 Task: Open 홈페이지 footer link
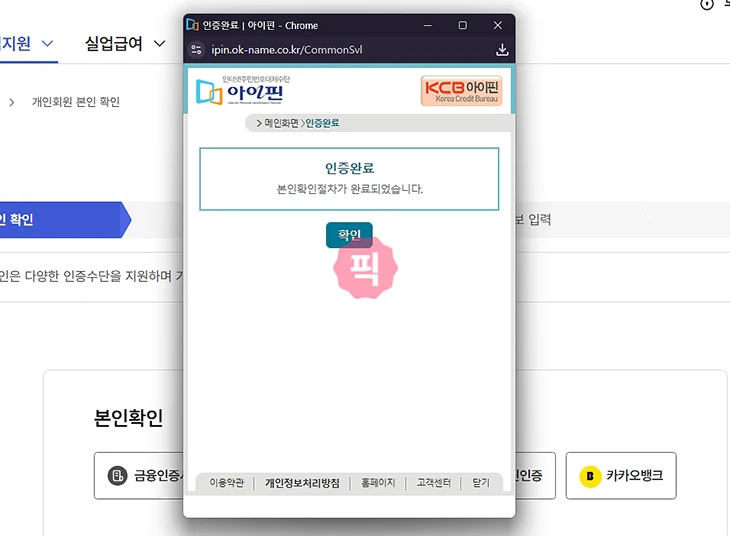(x=378, y=482)
